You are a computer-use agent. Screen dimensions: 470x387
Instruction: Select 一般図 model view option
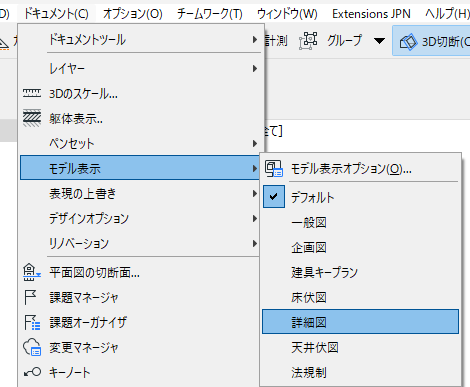(360, 222)
